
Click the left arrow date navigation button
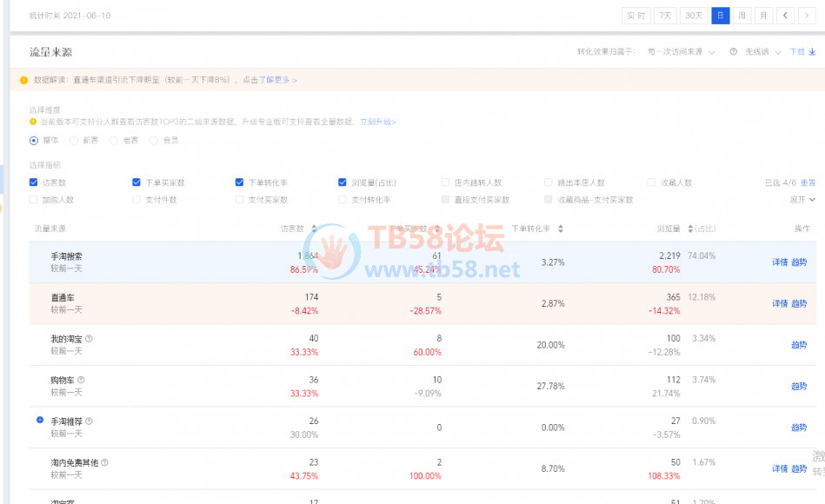[x=785, y=15]
